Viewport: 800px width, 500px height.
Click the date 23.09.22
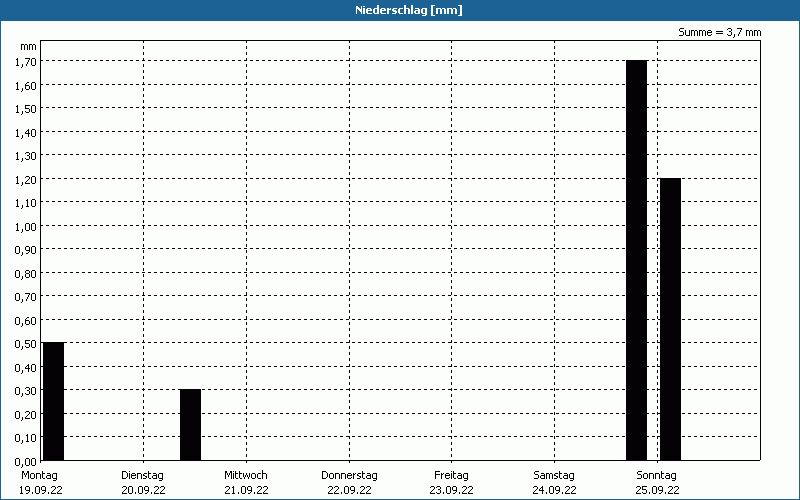(x=452, y=490)
